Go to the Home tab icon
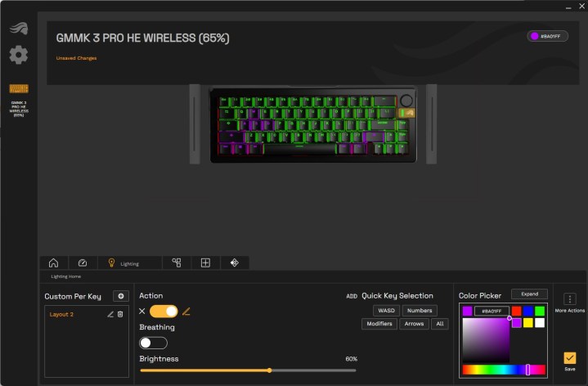This screenshot has width=588, height=386. coord(54,263)
